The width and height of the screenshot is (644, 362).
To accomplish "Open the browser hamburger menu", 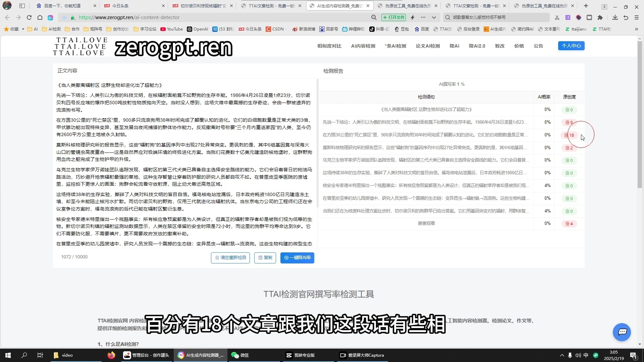I will [637, 17].
